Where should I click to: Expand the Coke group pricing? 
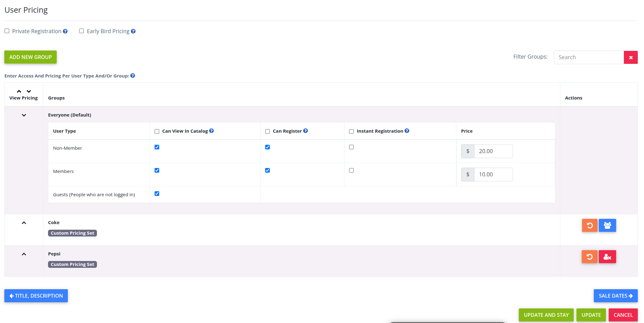[x=24, y=223]
